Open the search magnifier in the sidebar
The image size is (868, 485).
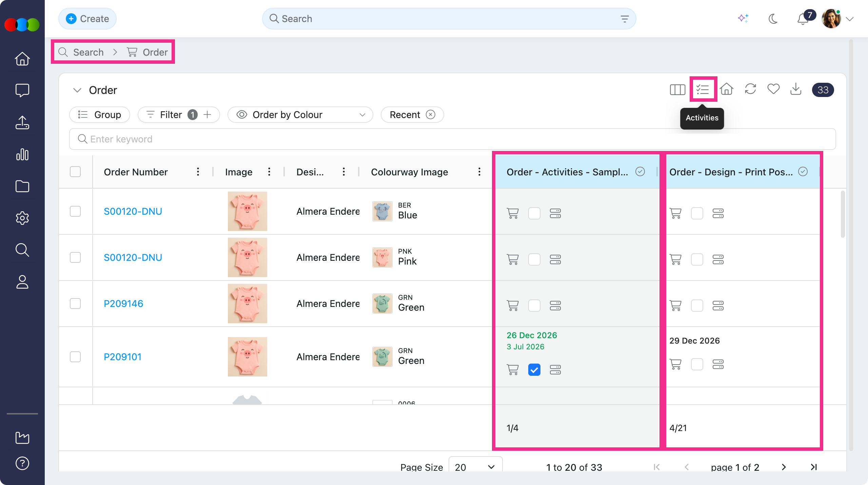pos(22,250)
